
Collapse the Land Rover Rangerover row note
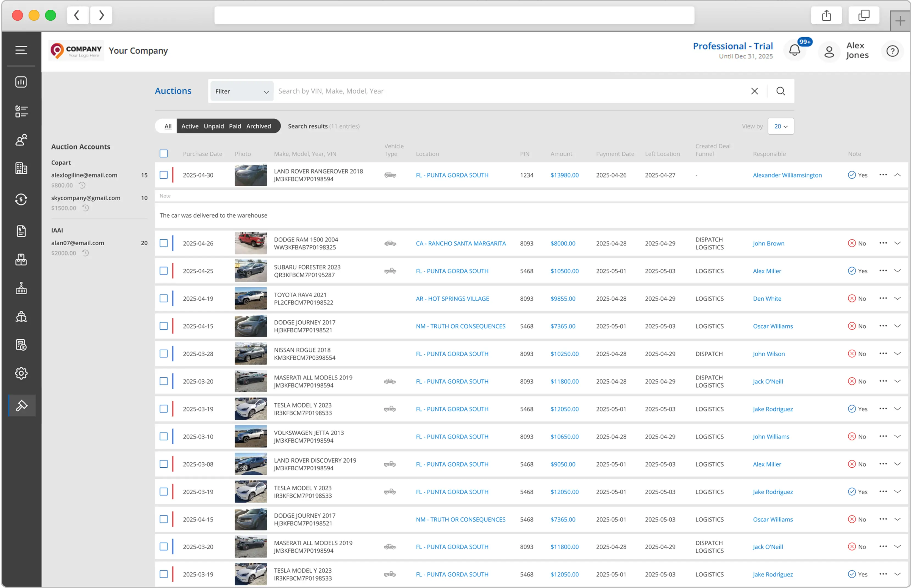[897, 175]
